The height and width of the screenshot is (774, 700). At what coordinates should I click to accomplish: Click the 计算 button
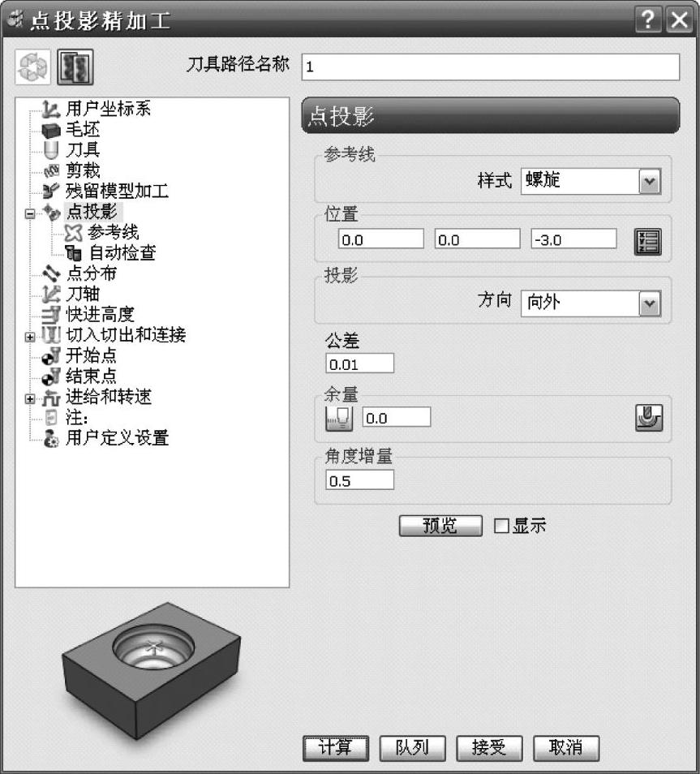[x=336, y=748]
